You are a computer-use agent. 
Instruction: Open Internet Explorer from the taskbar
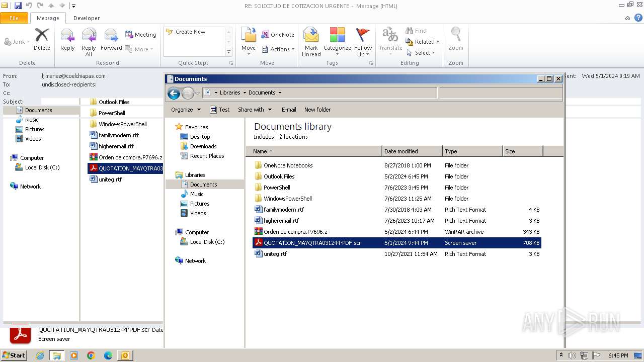point(40,355)
